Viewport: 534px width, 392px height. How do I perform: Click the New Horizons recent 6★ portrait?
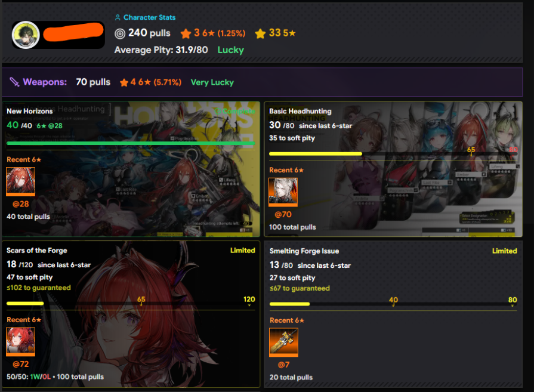(x=21, y=181)
